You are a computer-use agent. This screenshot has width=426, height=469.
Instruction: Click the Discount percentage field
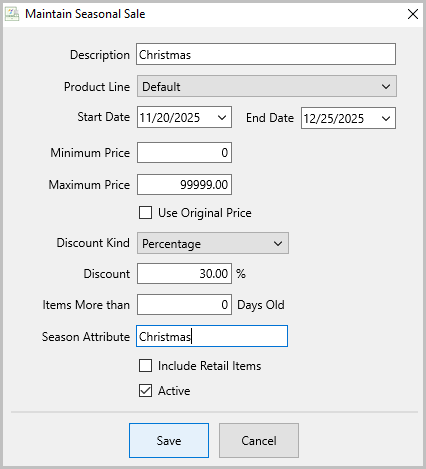(184, 274)
